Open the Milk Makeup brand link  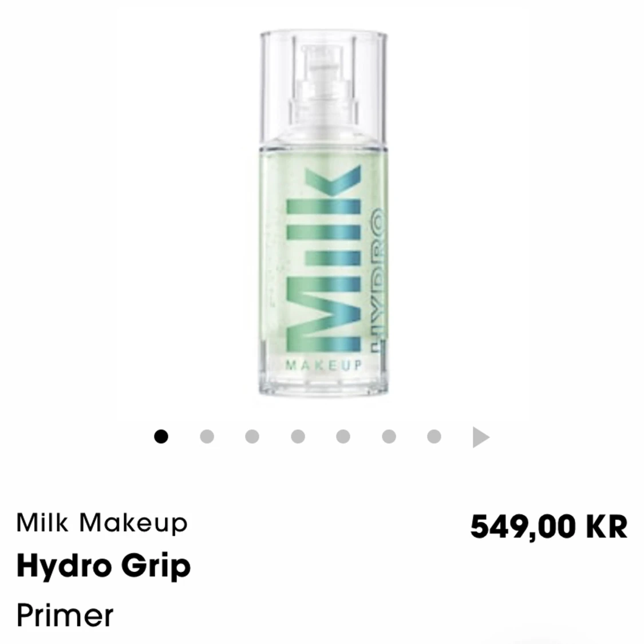click(x=102, y=523)
